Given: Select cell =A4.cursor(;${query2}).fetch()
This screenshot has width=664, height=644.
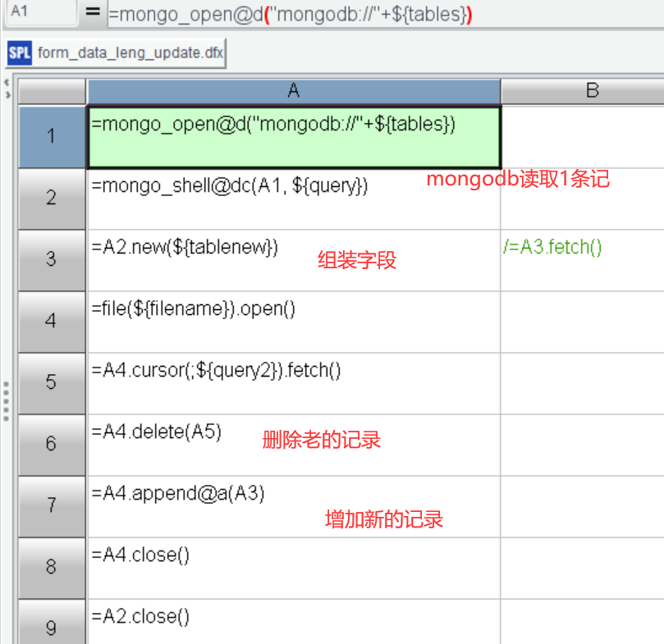Looking at the screenshot, I should coord(294,383).
